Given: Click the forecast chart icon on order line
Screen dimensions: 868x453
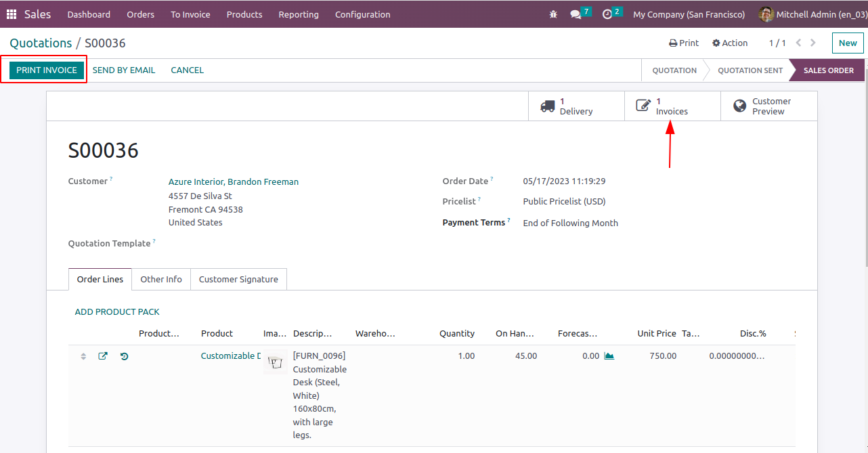Looking at the screenshot, I should [x=609, y=356].
